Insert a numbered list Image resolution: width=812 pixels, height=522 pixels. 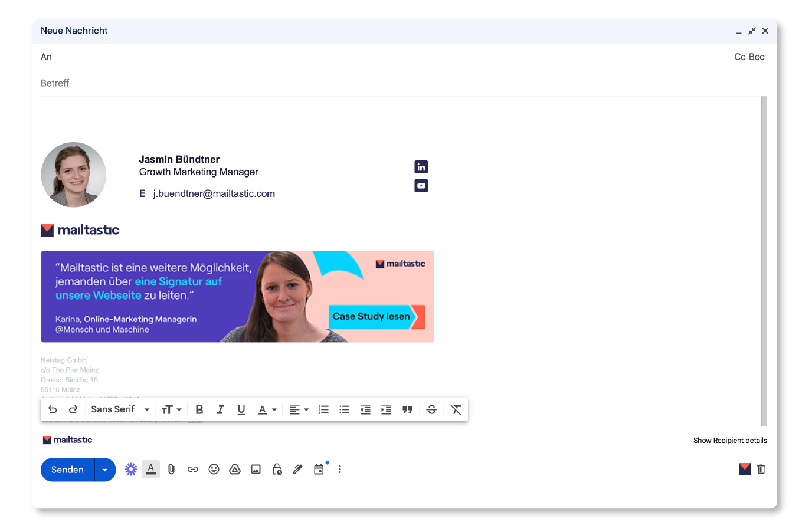pos(323,409)
